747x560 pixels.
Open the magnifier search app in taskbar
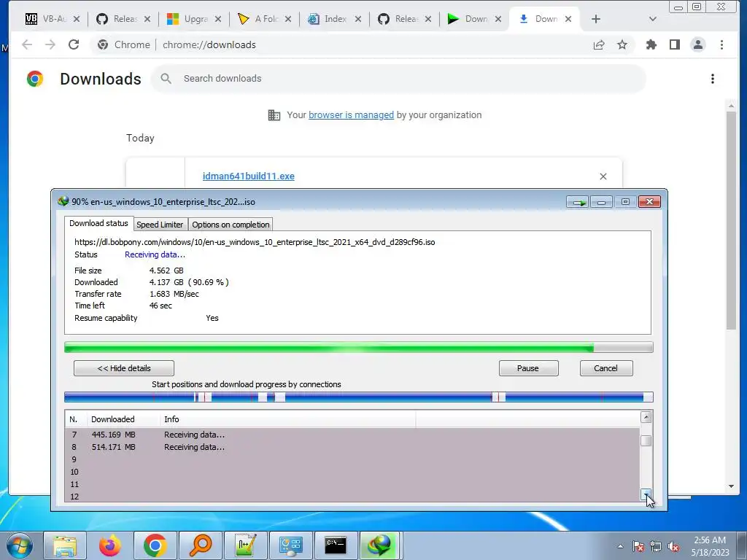(x=200, y=545)
